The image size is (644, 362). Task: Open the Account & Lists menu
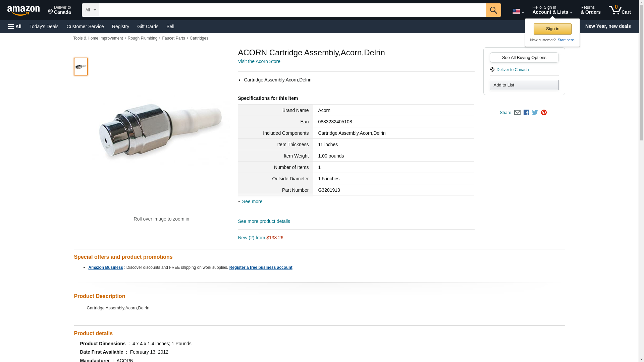point(552,10)
